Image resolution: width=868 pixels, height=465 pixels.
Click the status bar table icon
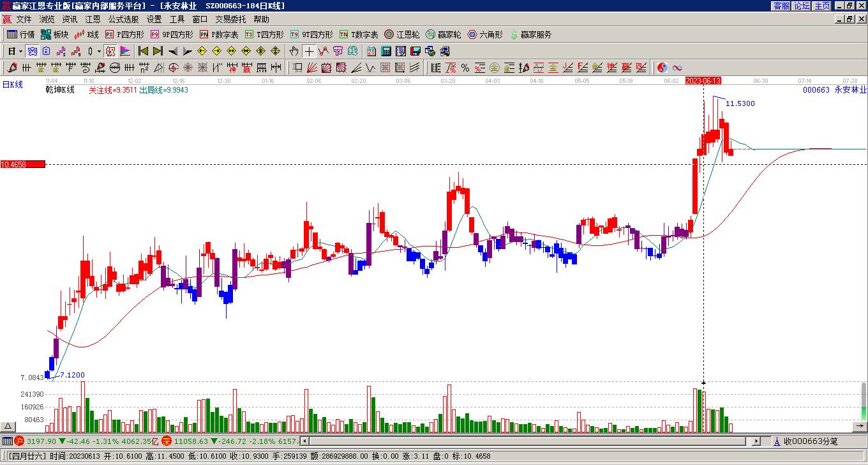pyautogui.click(x=7, y=441)
